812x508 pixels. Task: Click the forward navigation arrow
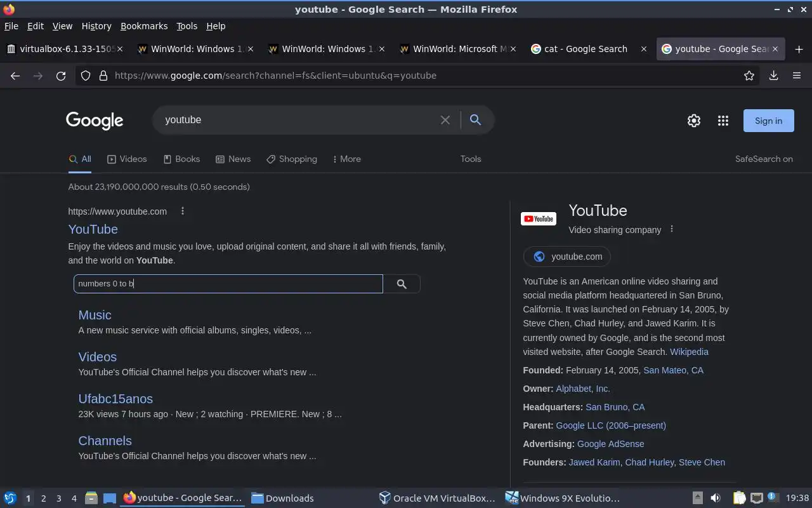(x=38, y=76)
